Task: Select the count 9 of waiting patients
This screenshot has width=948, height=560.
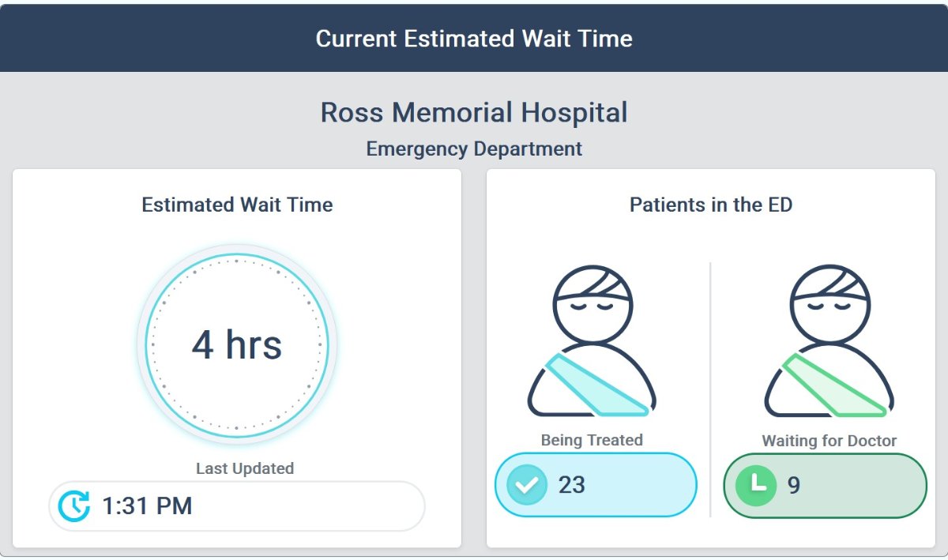Action: pyautogui.click(x=794, y=485)
